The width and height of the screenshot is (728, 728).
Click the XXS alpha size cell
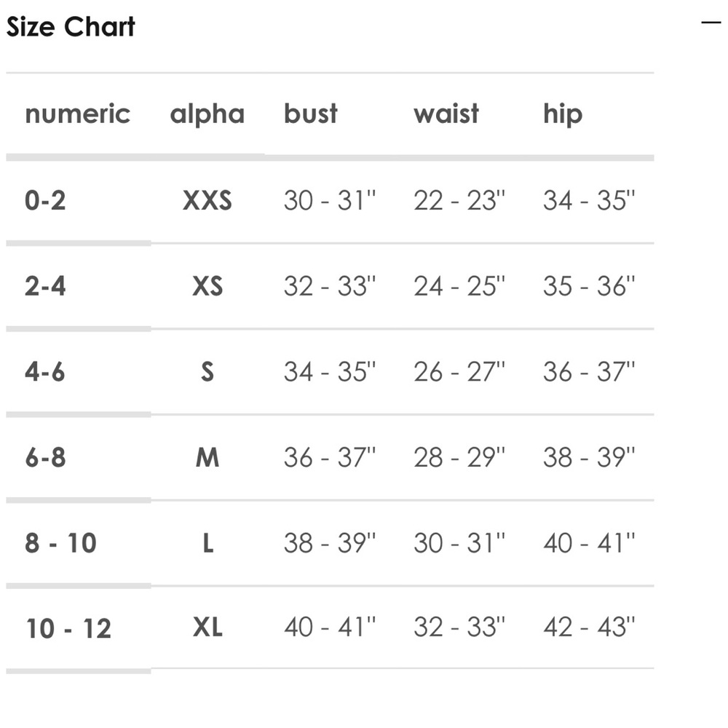[207, 201]
